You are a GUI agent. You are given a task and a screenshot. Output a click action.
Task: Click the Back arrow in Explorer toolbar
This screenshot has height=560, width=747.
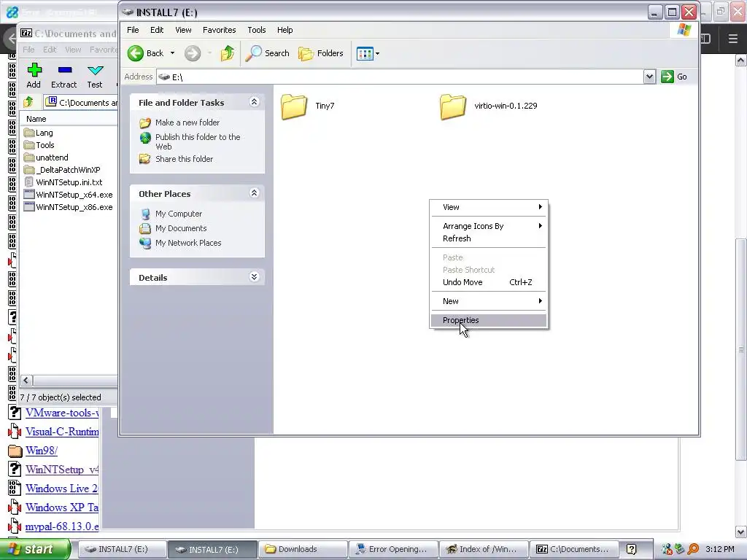(x=136, y=53)
